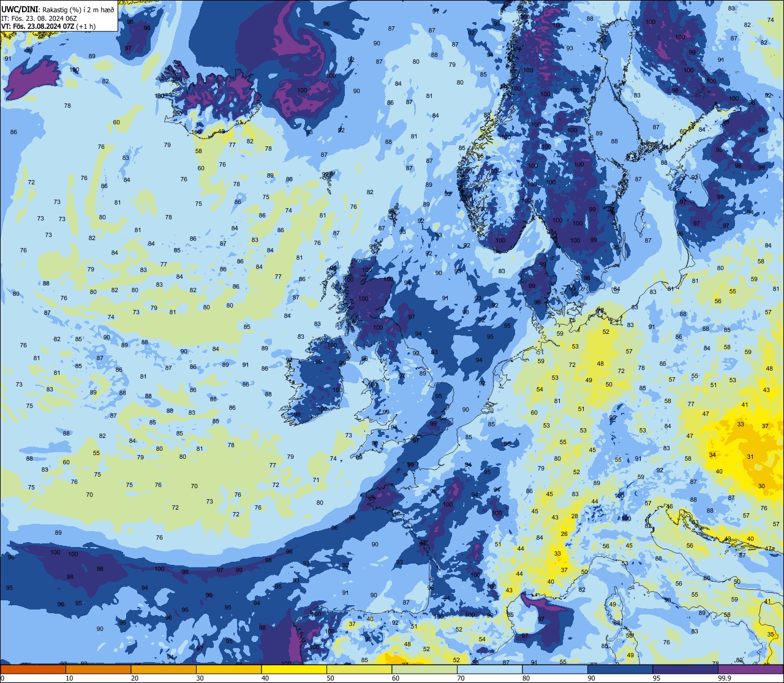Click the purple legend swatch above 99.9
Image resolution: width=784 pixels, height=683 pixels.
tap(750, 669)
